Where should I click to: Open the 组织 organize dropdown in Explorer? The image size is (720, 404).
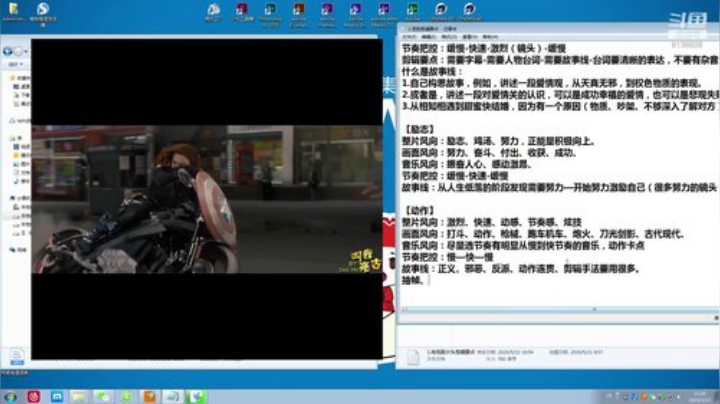15,64
